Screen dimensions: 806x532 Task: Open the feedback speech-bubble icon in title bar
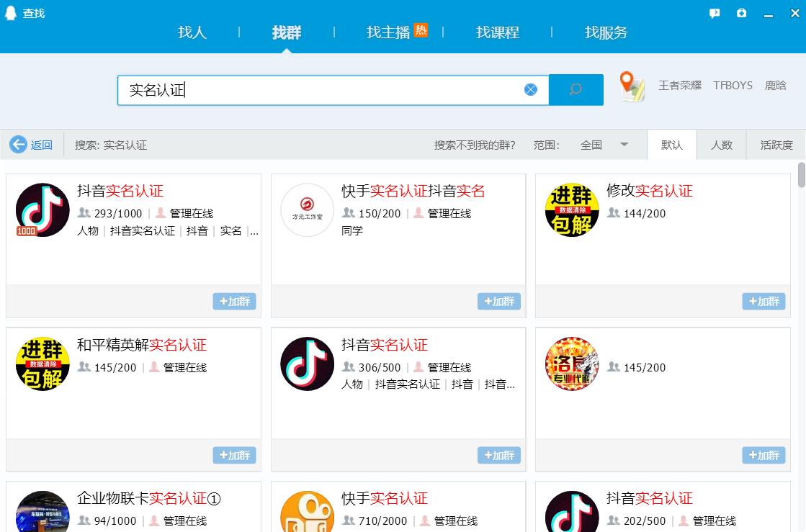pyautogui.click(x=714, y=13)
